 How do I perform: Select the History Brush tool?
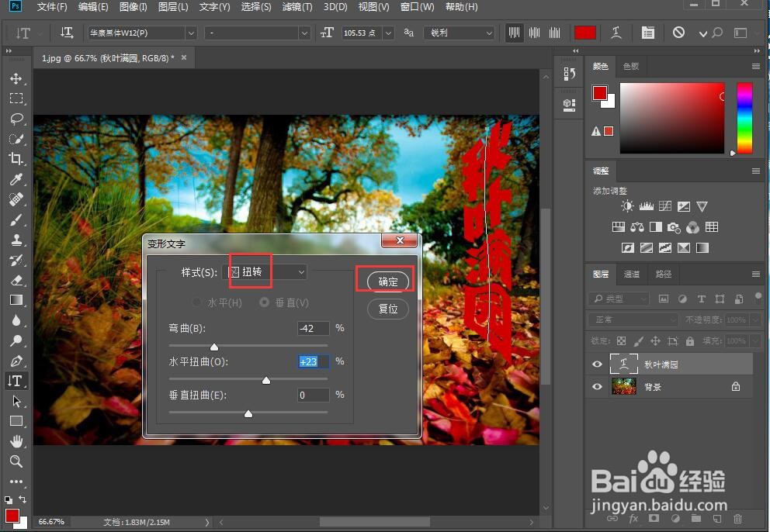(16, 260)
